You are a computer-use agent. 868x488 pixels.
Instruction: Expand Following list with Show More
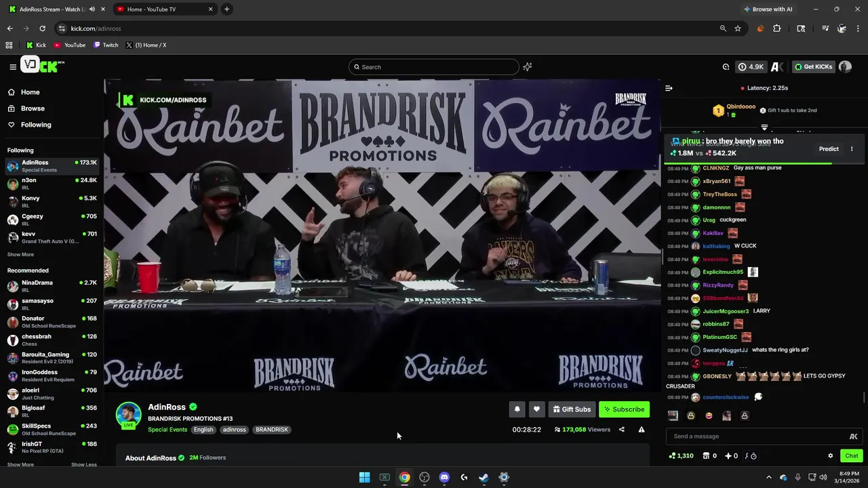(20, 255)
